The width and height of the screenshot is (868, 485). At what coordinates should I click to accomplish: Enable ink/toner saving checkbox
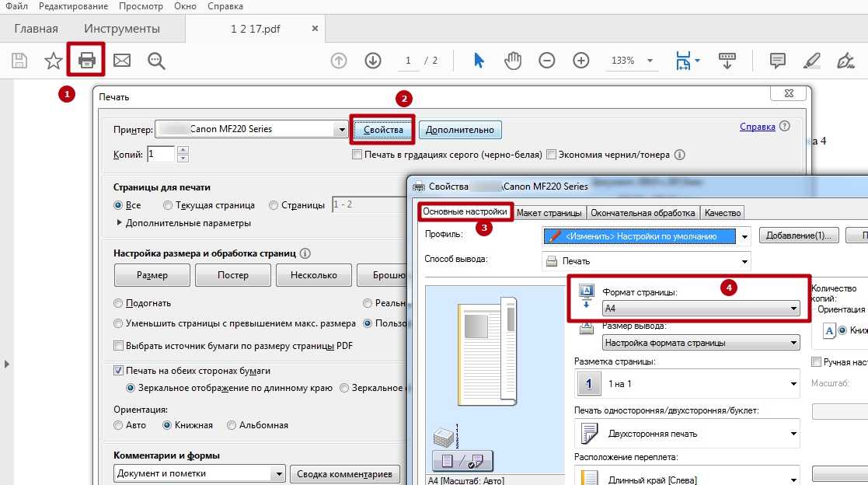point(552,155)
